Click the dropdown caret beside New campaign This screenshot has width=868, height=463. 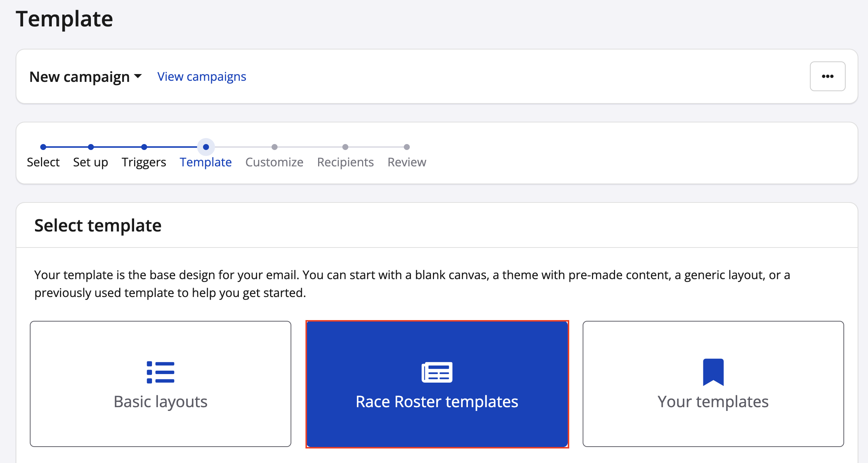click(138, 76)
